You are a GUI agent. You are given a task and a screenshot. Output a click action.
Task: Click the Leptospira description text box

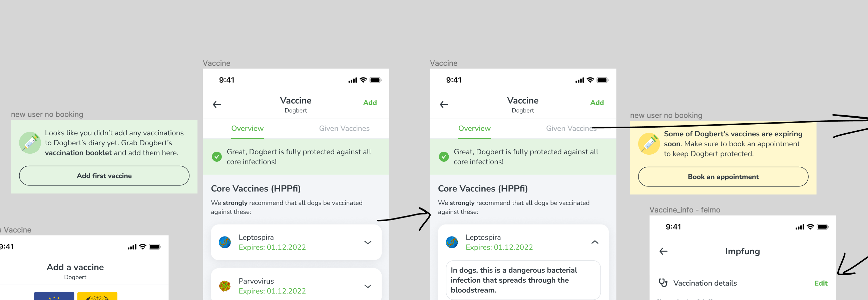523,280
